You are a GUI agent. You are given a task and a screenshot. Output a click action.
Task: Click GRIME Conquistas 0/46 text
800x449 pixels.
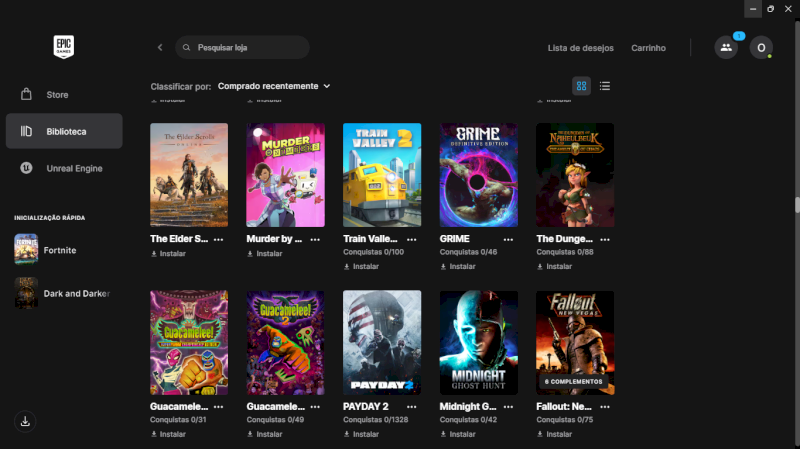468,252
